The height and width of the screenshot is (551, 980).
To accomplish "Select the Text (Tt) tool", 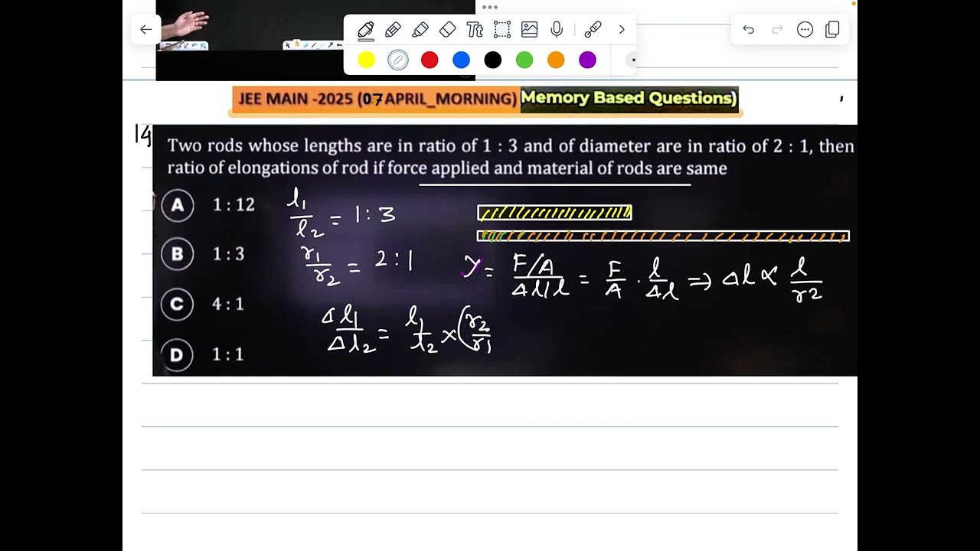I will pyautogui.click(x=475, y=30).
